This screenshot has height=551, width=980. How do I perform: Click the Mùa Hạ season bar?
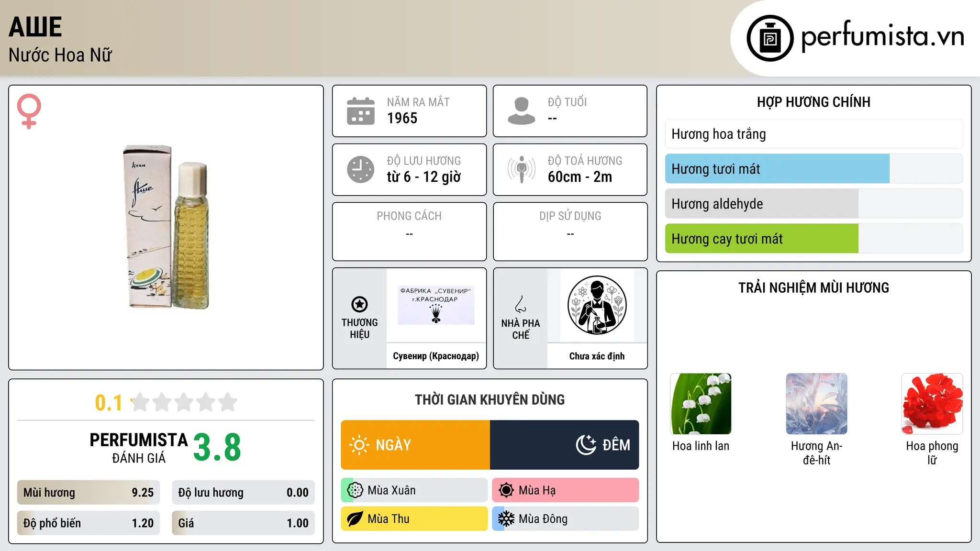pyautogui.click(x=566, y=490)
